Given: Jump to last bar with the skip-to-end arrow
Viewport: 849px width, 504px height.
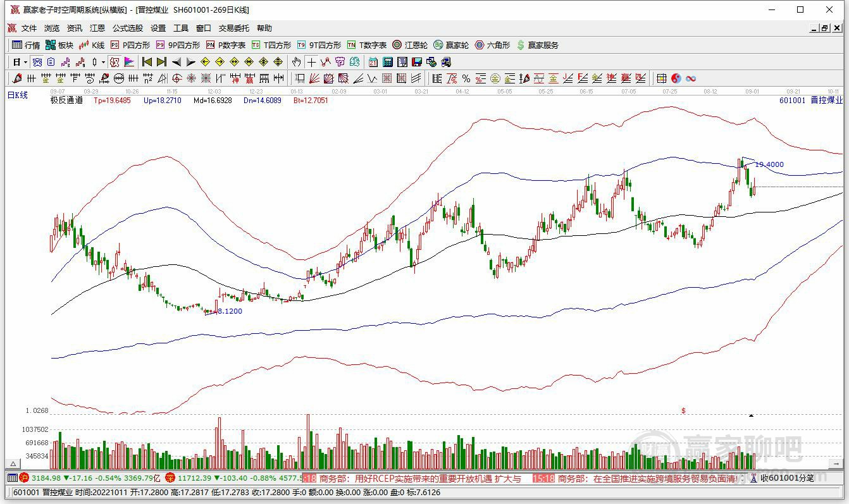Looking at the screenshot, I should pyautogui.click(x=161, y=62).
